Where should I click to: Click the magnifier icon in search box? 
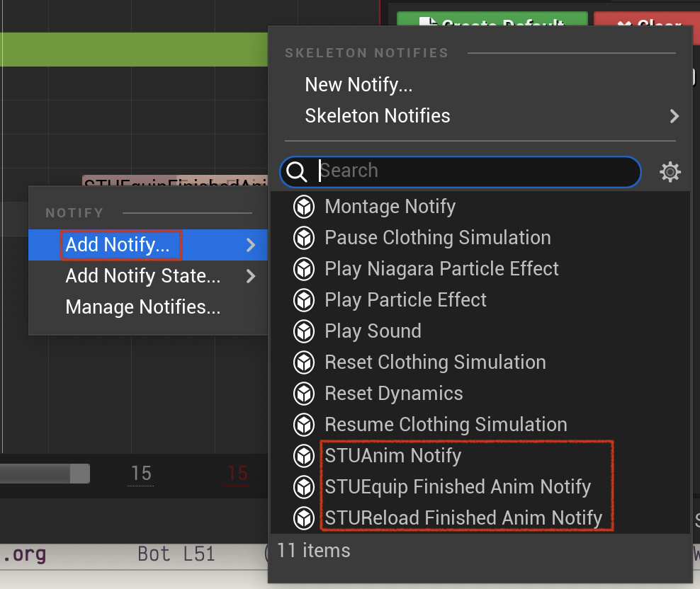tap(296, 172)
